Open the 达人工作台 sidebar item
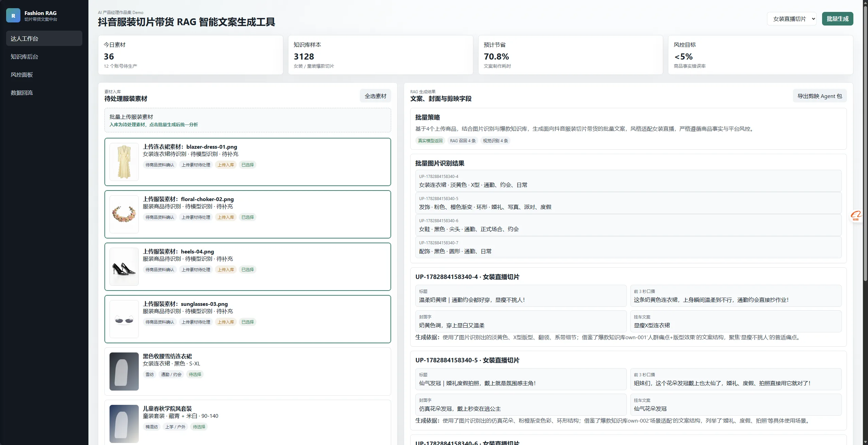 click(x=44, y=38)
